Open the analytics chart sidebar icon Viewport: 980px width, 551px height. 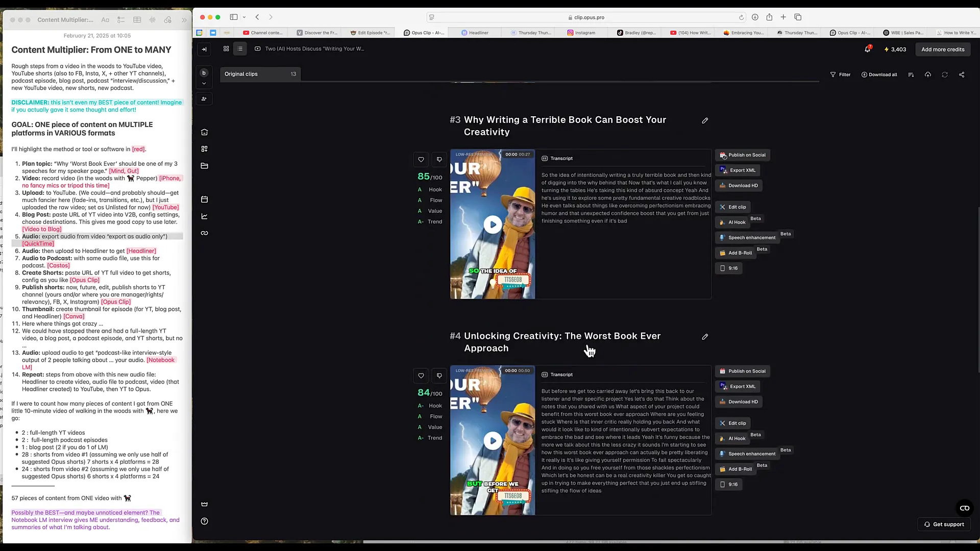205,216
